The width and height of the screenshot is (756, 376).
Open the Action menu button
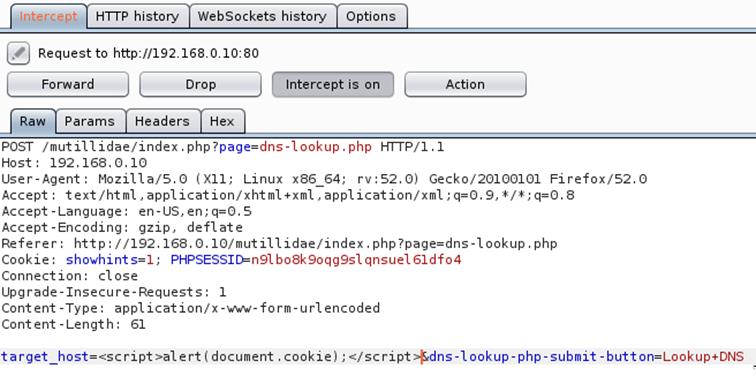pos(465,84)
